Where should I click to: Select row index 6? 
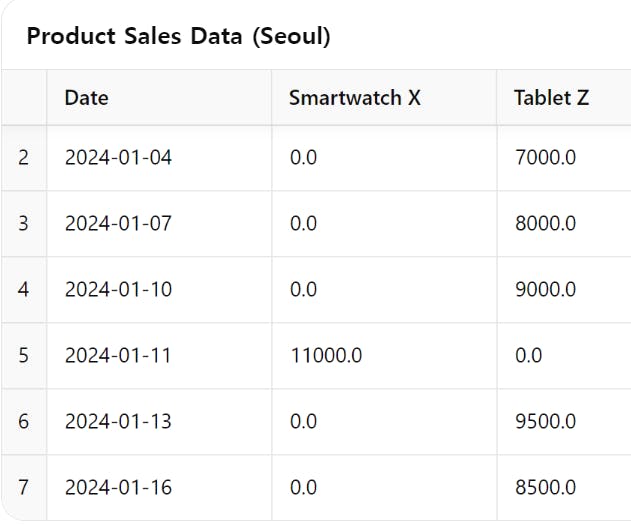coord(24,421)
